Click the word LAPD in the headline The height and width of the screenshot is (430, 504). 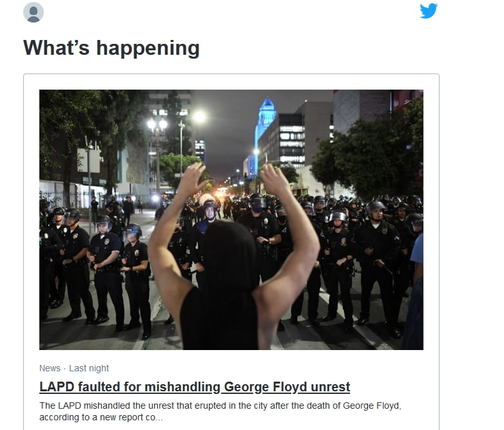click(x=57, y=387)
